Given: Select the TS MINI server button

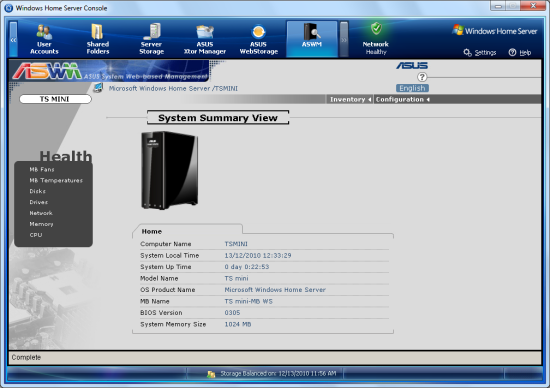Looking at the screenshot, I should coord(55,99).
